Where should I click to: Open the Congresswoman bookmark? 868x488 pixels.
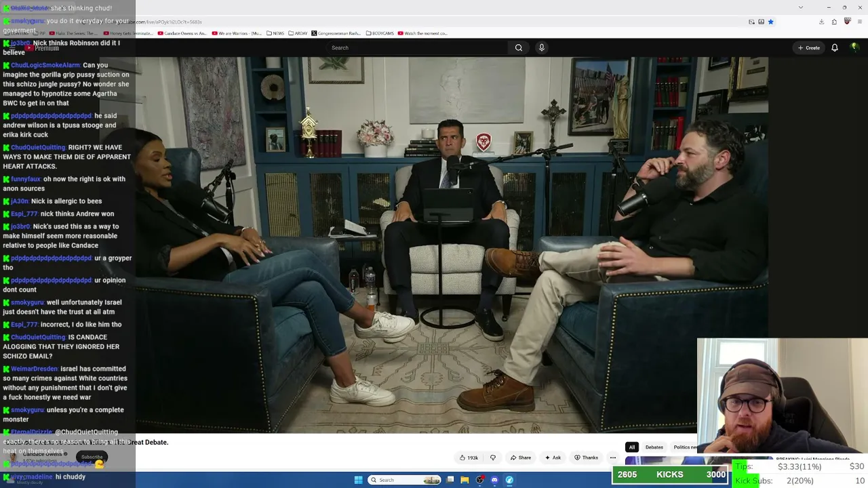point(336,33)
